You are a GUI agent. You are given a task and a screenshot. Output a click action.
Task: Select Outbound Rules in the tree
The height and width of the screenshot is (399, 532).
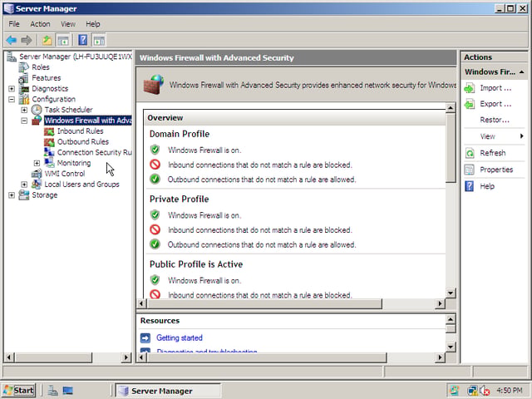(83, 142)
